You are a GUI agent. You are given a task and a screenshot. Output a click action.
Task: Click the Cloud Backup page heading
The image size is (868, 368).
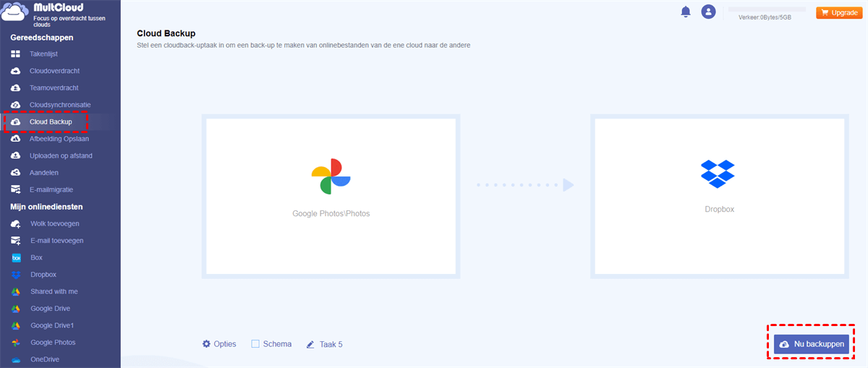(x=166, y=33)
